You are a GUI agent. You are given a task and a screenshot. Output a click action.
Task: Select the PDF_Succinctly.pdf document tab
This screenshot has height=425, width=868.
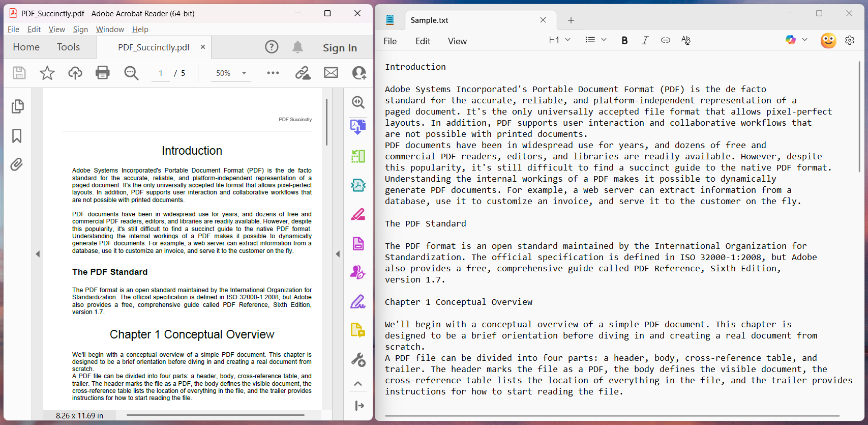[154, 47]
